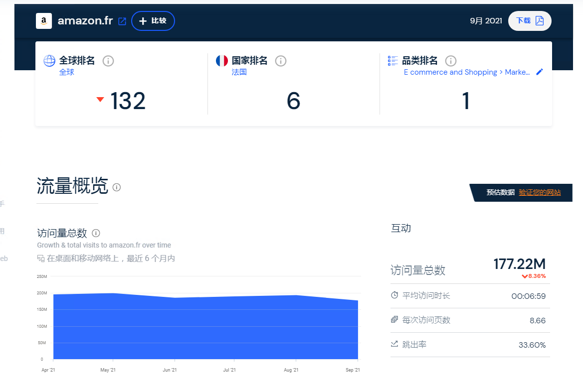Show info for 流量概览 heading

click(x=117, y=187)
